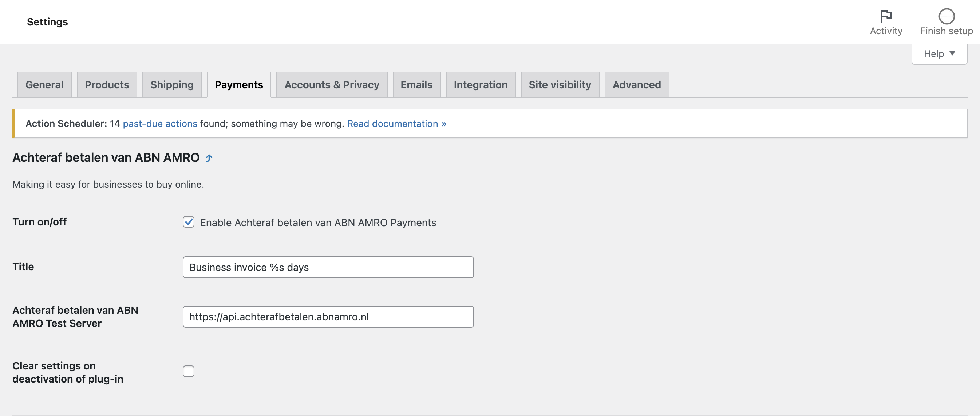Click the 'Action Scheduler:' notice text
This screenshot has width=980, height=416.
pos(67,124)
